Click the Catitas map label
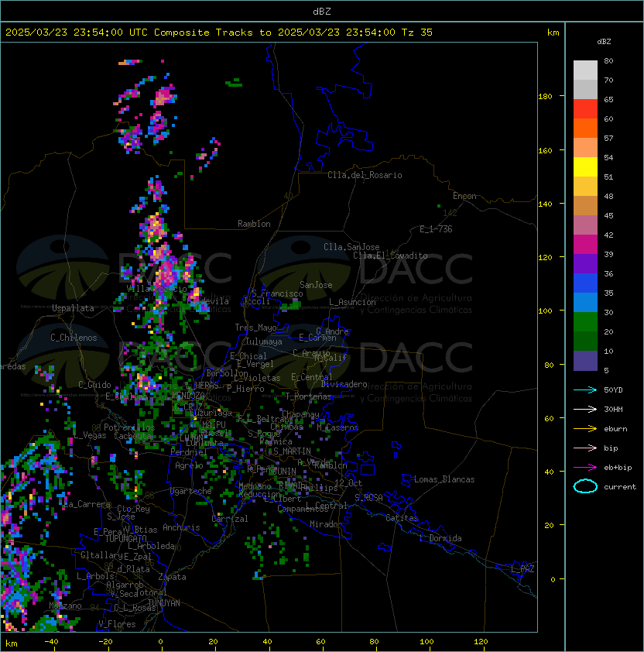The image size is (644, 652). point(402,518)
